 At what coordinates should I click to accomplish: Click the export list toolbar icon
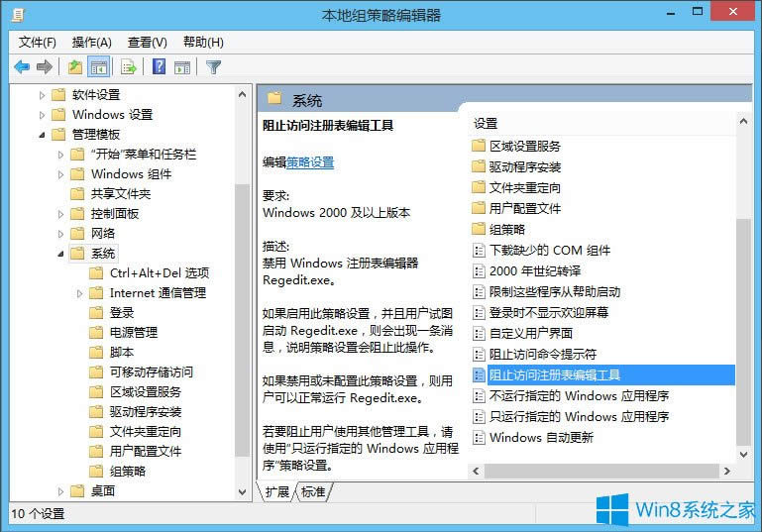click(129, 67)
